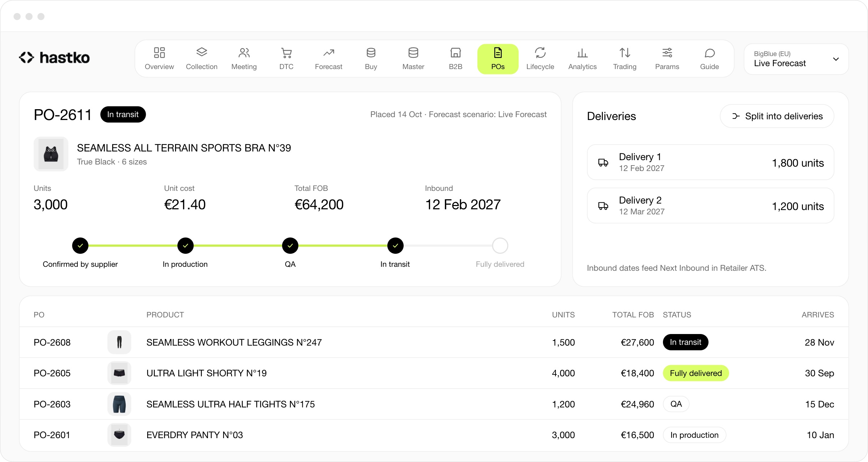Open the Delivery 1 card, 1,800 units
This screenshot has height=462, width=868.
[x=710, y=162]
